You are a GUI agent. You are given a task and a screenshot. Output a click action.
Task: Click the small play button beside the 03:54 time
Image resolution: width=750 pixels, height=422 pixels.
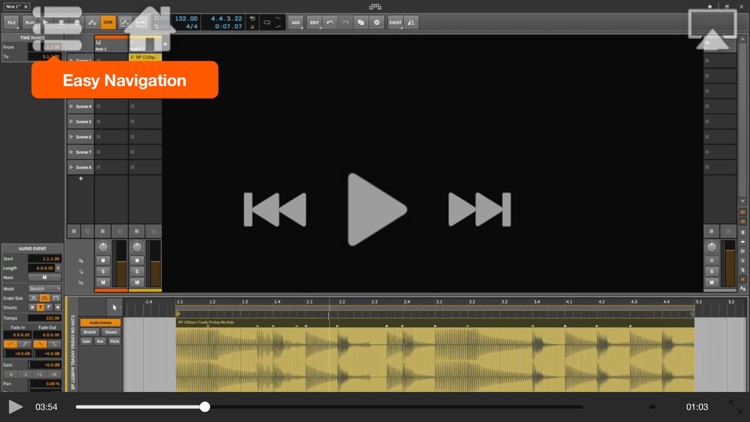coord(15,407)
